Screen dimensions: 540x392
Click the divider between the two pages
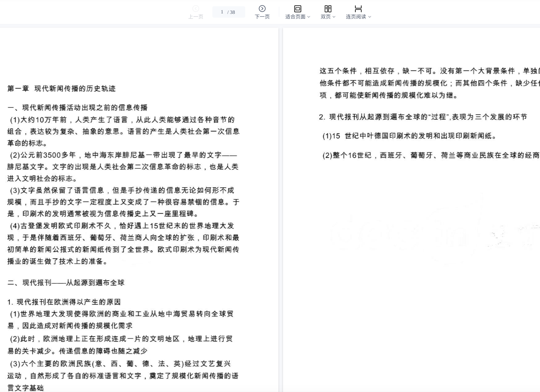click(x=281, y=210)
